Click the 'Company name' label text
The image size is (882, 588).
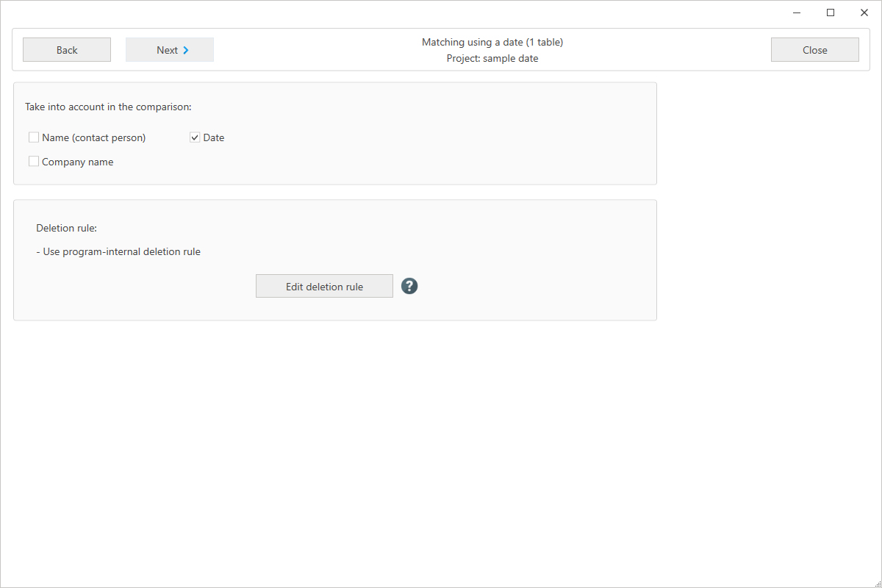(x=77, y=162)
